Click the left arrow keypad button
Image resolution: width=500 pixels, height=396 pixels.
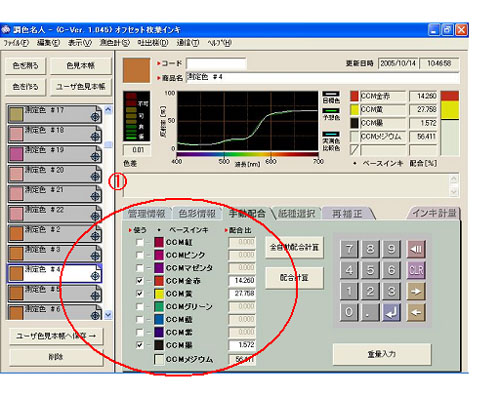(x=416, y=312)
